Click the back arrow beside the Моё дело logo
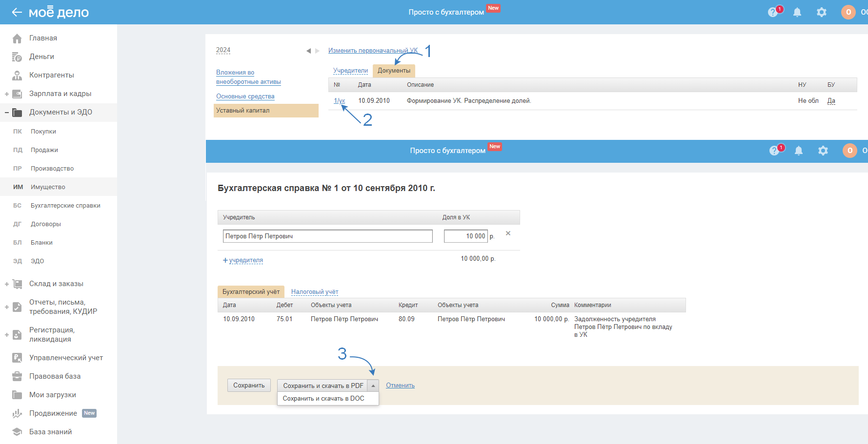 pyautogui.click(x=17, y=12)
